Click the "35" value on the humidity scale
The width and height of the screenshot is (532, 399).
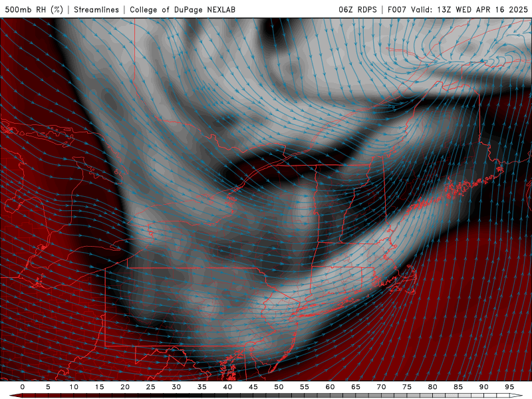point(202,387)
